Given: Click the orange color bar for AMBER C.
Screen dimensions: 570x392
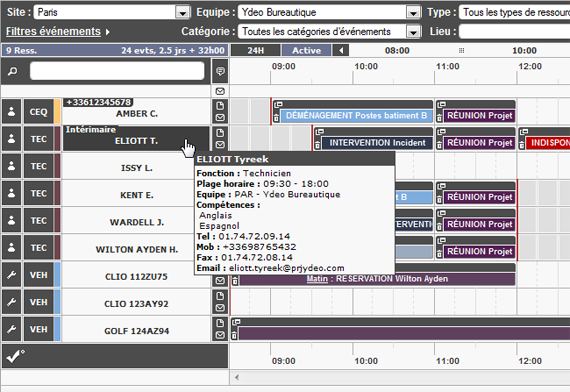Looking at the screenshot, I should pyautogui.click(x=57, y=112).
